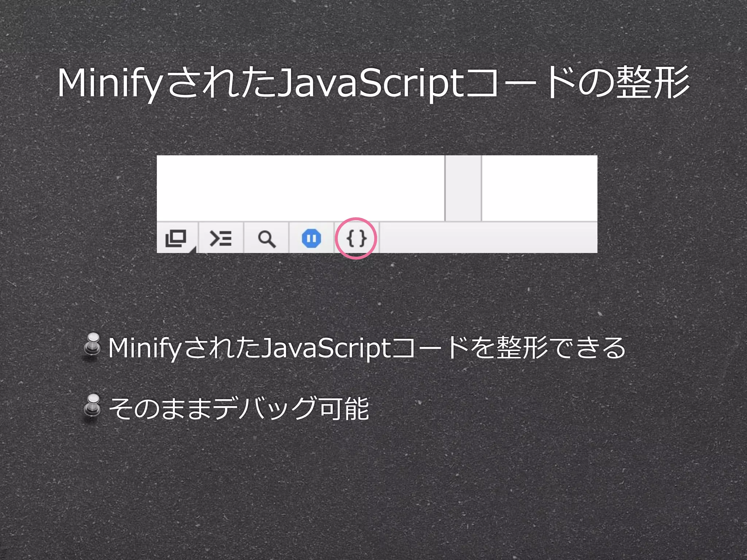Click the dock/undock window icon
The image size is (747, 560).
(176, 238)
